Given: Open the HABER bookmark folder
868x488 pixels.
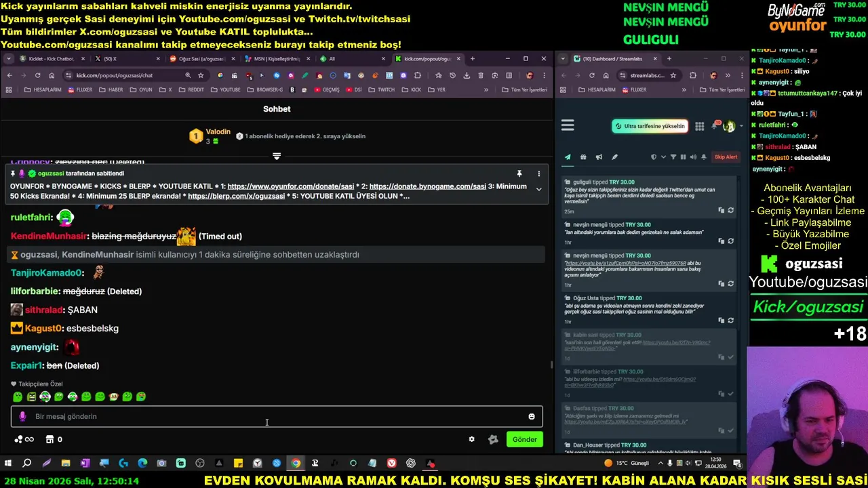Looking at the screenshot, I should click(x=110, y=89).
